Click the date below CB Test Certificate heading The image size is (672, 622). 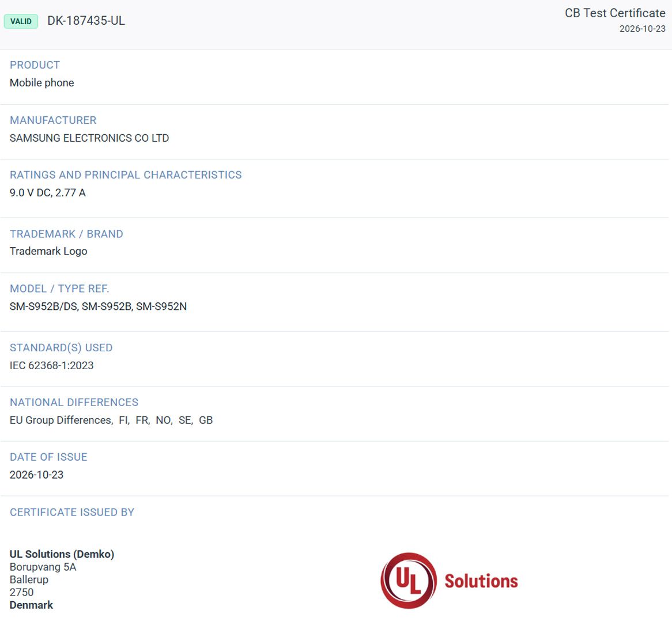tap(643, 29)
